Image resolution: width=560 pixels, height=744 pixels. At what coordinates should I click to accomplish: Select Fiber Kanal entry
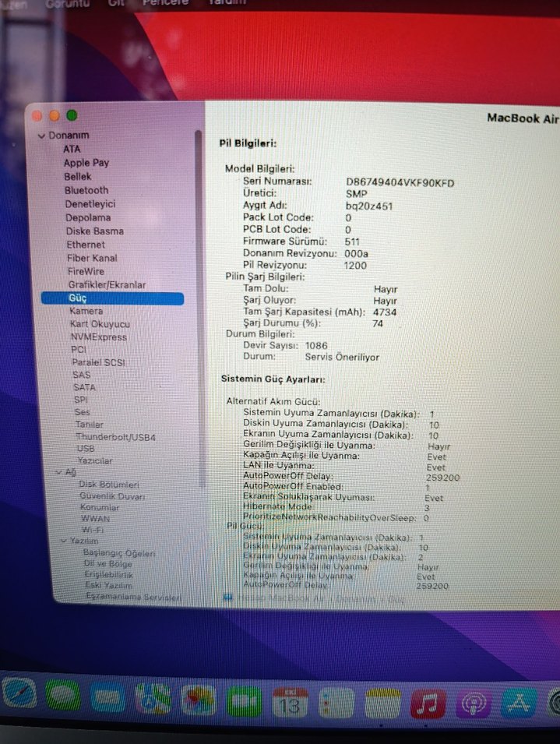92,258
